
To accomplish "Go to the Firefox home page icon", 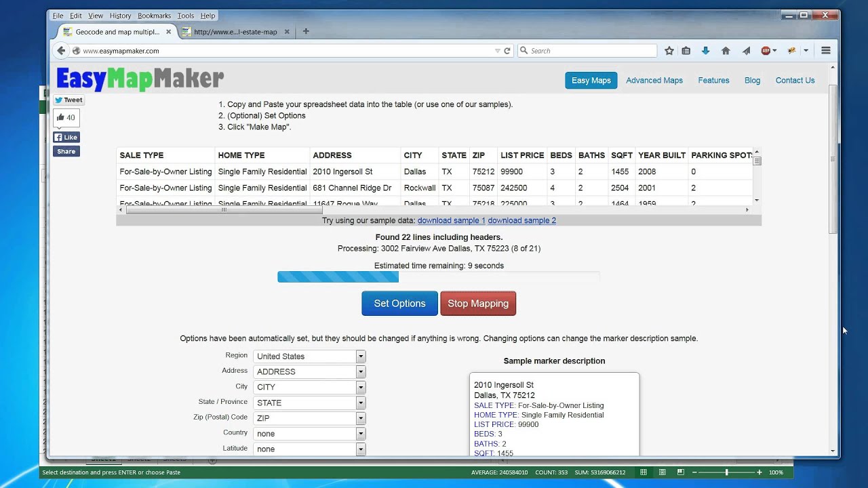I will (726, 51).
